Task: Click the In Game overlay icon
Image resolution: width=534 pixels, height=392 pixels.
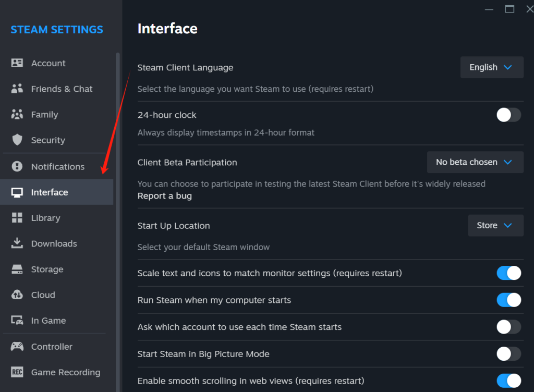Action: point(17,320)
